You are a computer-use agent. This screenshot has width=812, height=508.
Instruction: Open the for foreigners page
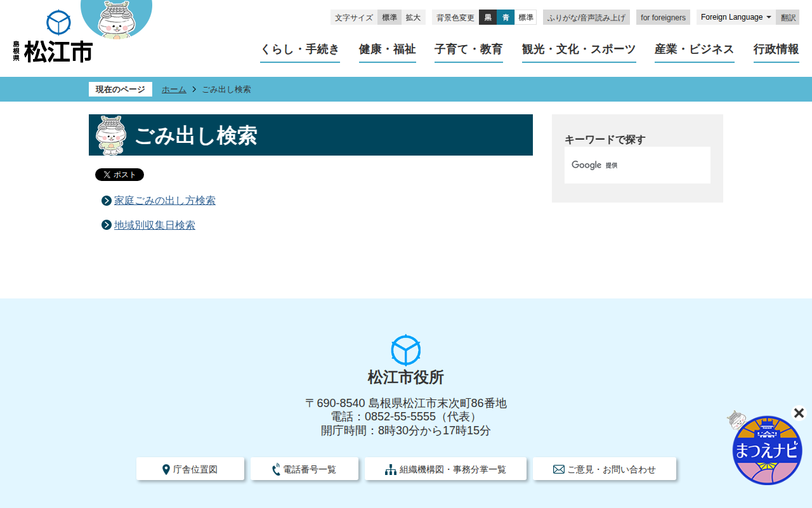pyautogui.click(x=663, y=17)
